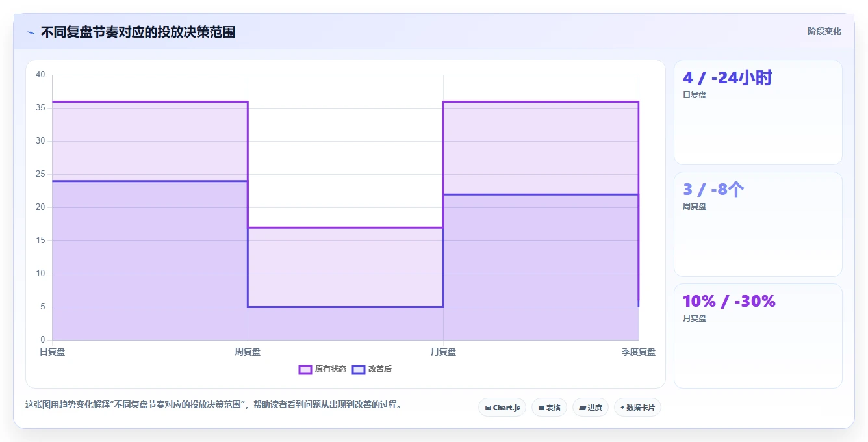Click the 周复盘 x-axis label

[x=248, y=352]
